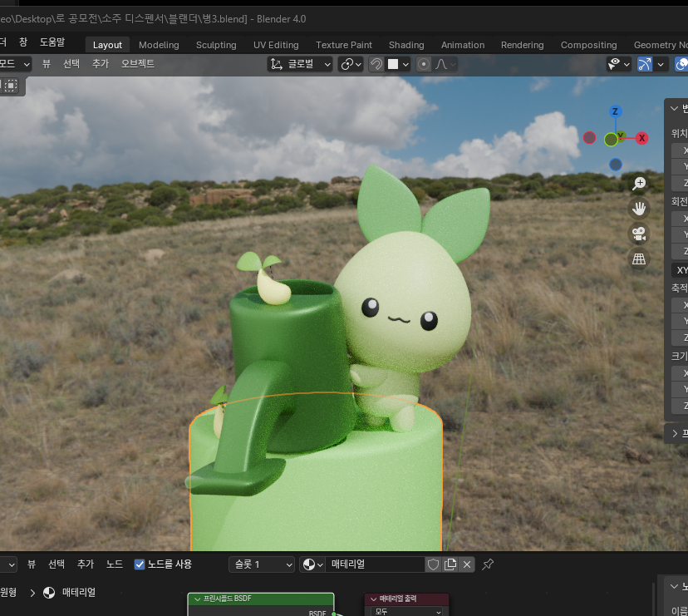
Task: Open the gizmo options dropdown arrow
Action: [x=661, y=64]
